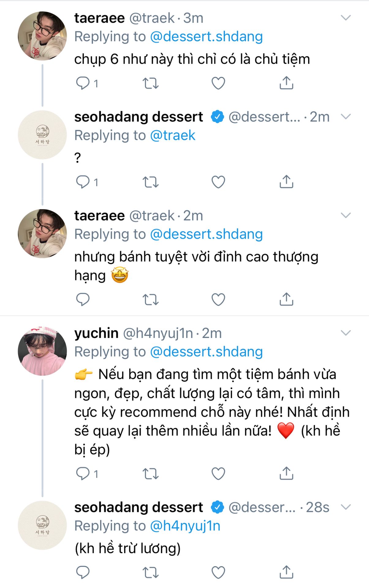This screenshot has width=369, height=588.
Task: Reply to seohadang's "?" tweet
Action: coord(83,182)
